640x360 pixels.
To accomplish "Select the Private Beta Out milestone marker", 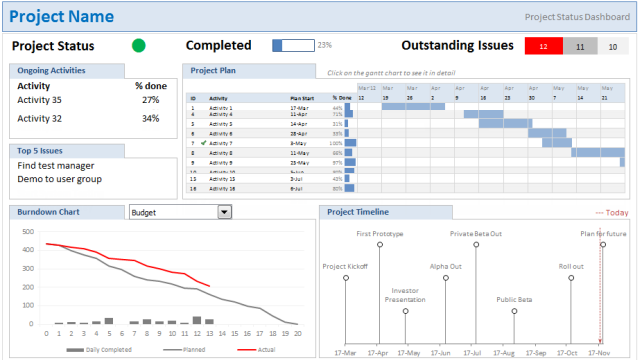I will [476, 244].
